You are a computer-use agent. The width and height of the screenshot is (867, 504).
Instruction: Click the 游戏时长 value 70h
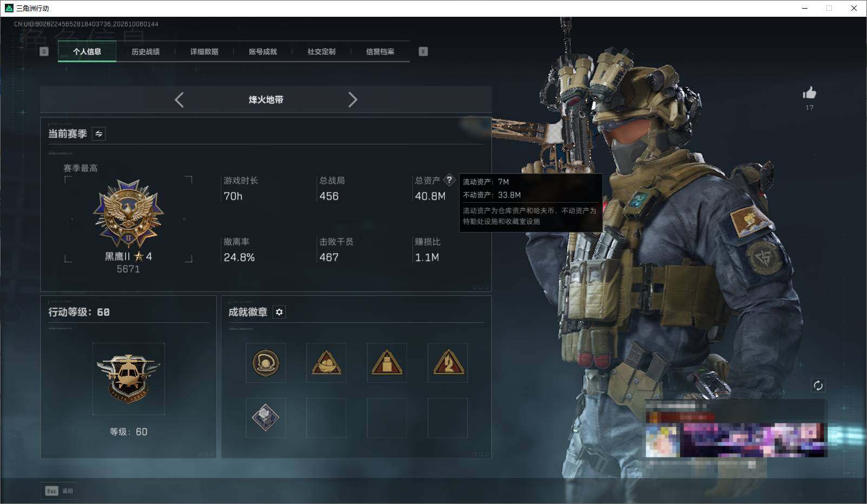coord(233,196)
